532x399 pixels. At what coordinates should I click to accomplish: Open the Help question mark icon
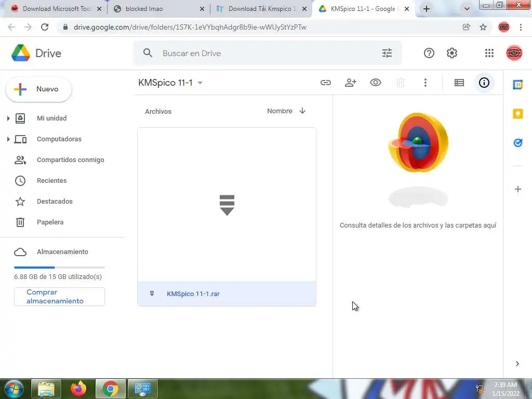point(429,53)
